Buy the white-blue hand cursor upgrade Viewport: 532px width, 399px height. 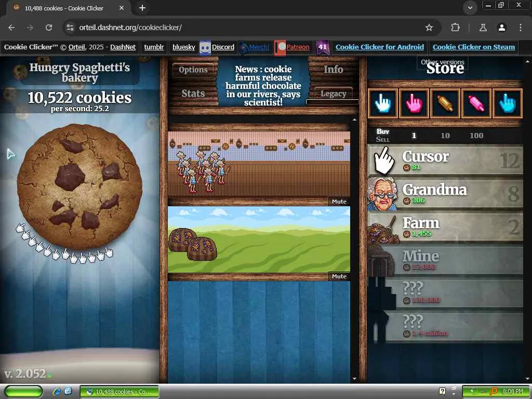tap(383, 103)
